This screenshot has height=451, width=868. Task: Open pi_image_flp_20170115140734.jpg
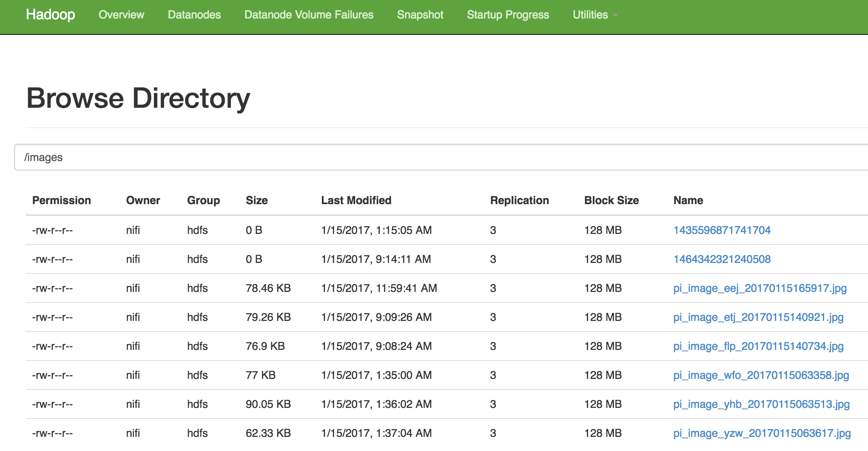758,346
